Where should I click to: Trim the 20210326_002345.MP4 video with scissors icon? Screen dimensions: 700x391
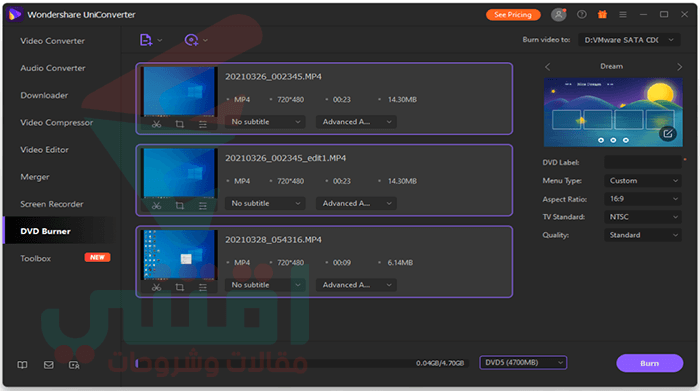[x=156, y=124]
